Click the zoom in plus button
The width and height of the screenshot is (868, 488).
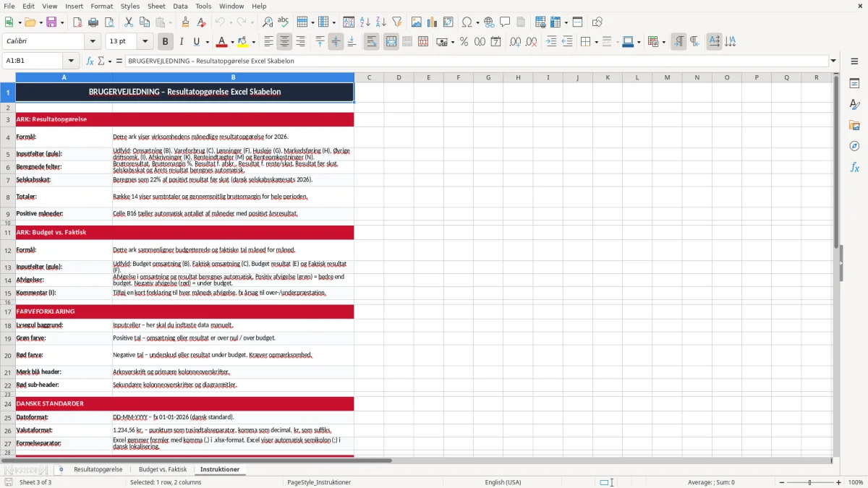(839, 482)
